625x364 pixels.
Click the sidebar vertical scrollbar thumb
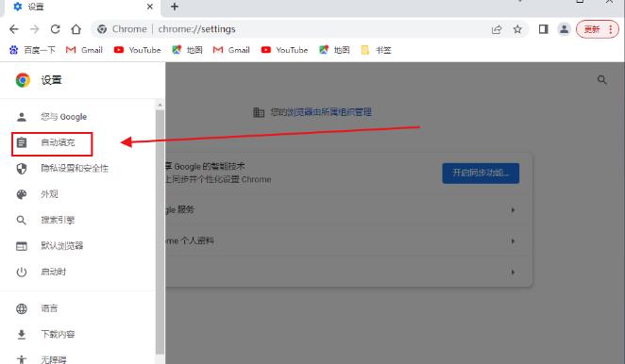160,232
